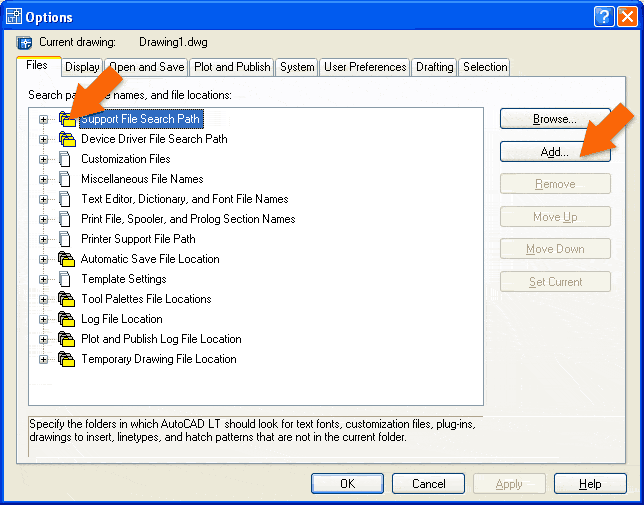Click the Customization Files document icon

[67, 159]
